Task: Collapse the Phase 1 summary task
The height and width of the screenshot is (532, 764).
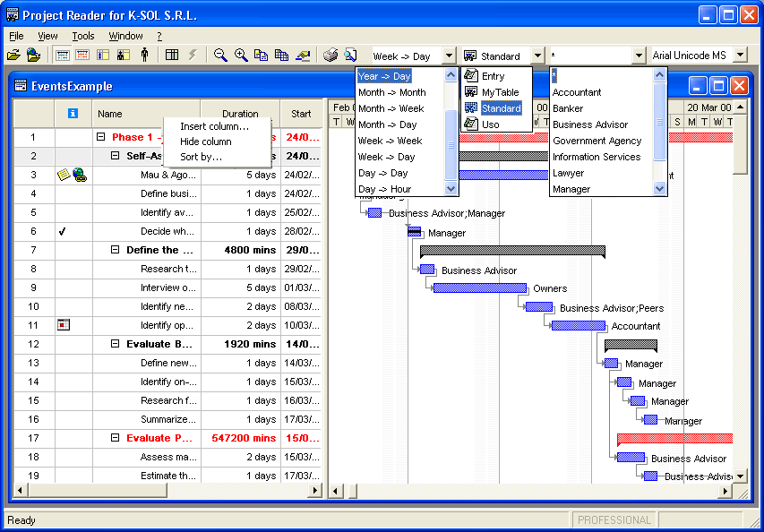Action: (x=101, y=137)
